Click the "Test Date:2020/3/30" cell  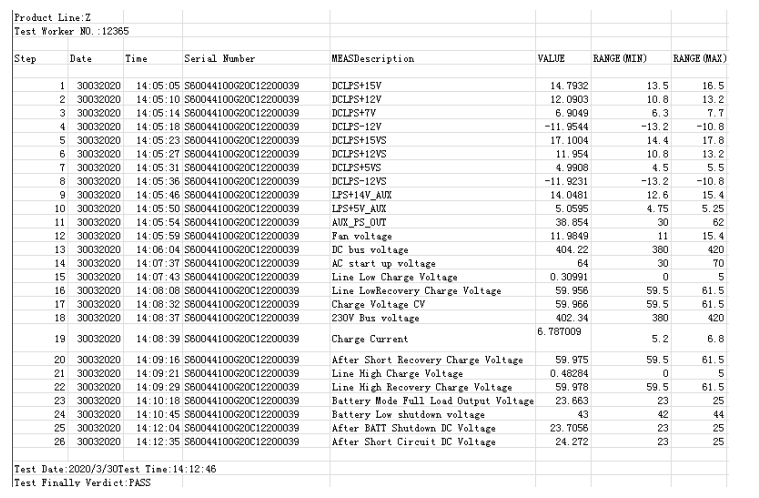coord(54,467)
